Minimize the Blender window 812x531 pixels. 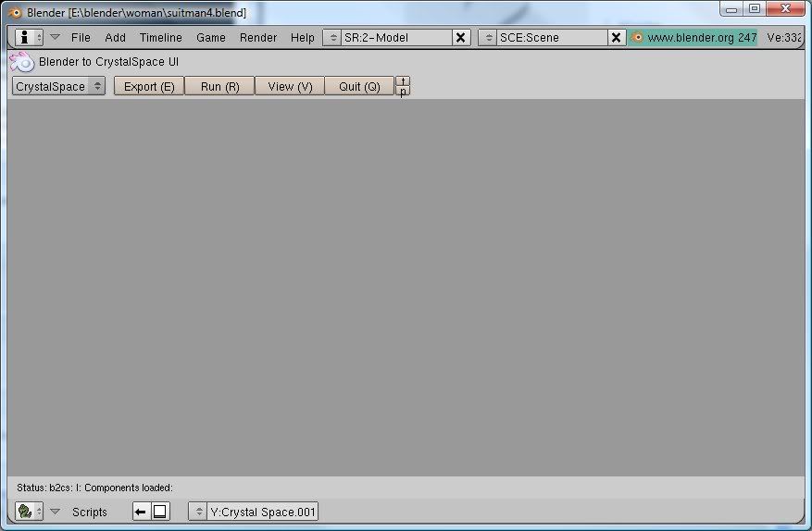[x=731, y=9]
